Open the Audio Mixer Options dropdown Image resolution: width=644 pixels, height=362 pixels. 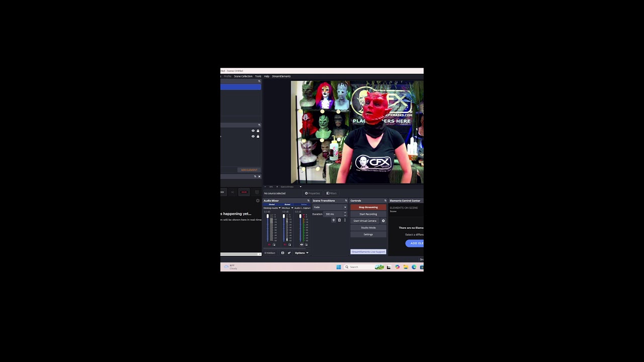coord(301,253)
